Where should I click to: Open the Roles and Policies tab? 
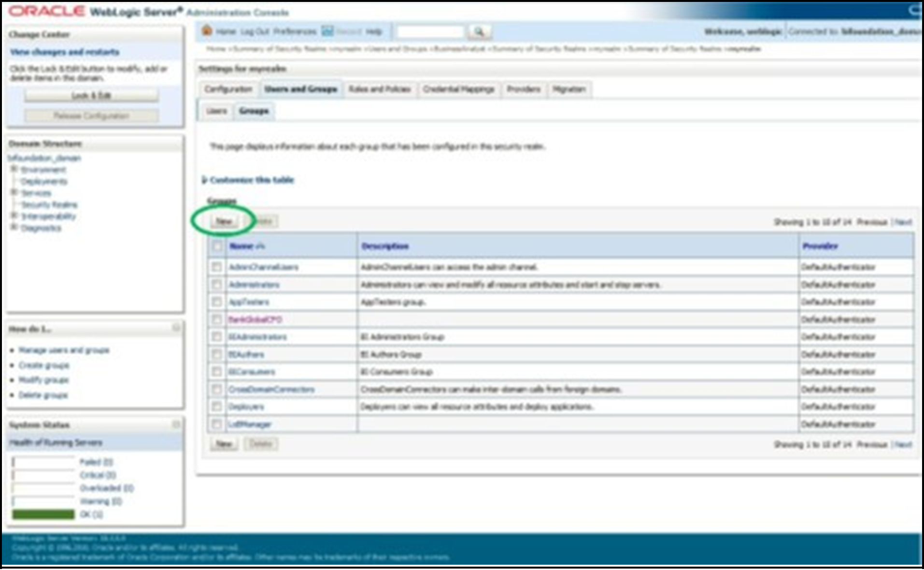click(380, 89)
